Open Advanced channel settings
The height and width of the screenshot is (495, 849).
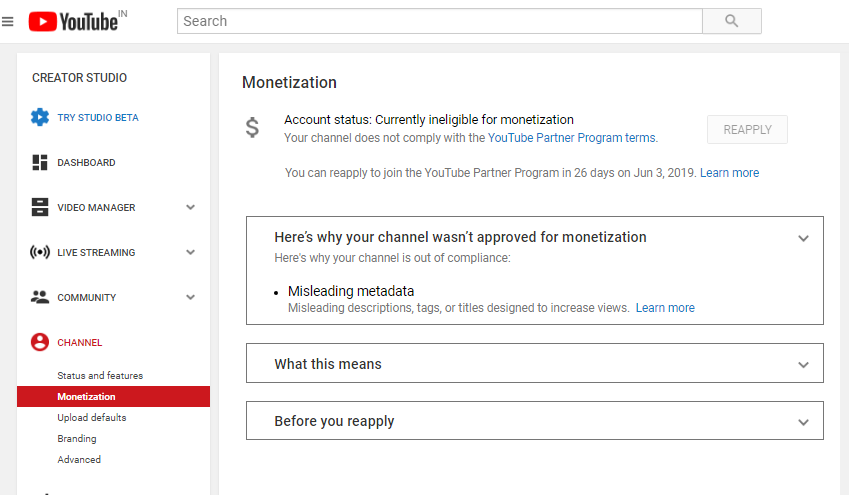click(79, 459)
